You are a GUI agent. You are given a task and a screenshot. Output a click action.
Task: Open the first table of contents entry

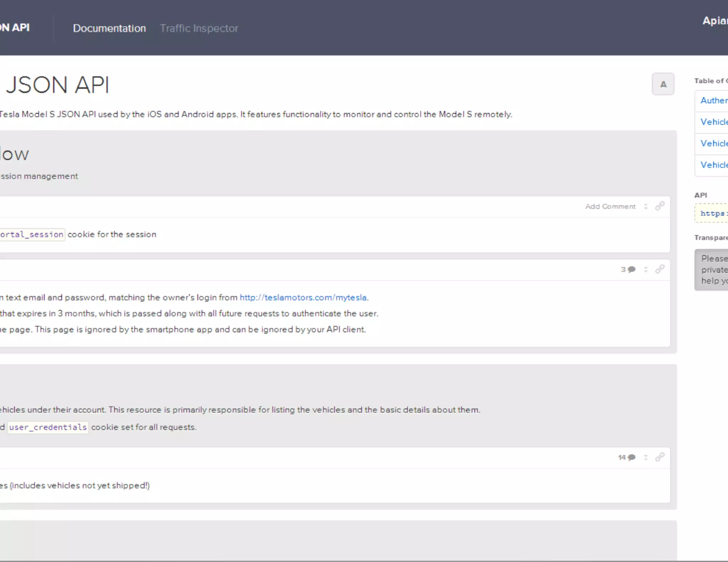point(714,101)
